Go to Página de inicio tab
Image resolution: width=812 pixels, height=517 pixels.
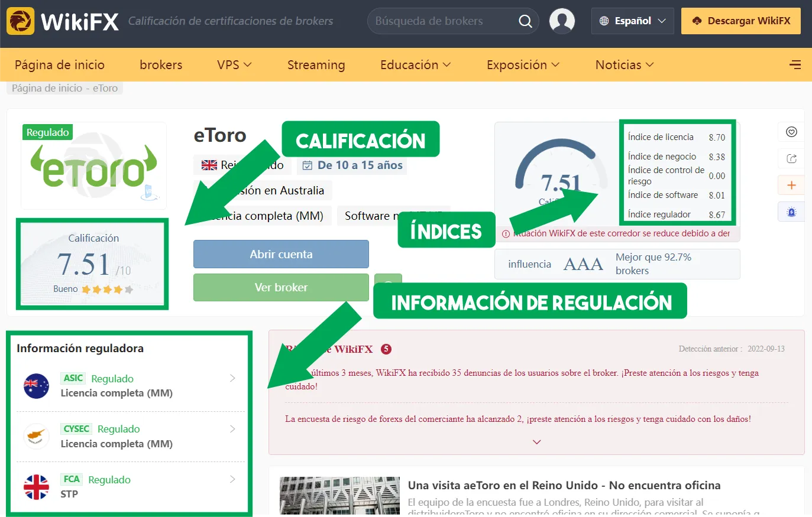point(60,65)
